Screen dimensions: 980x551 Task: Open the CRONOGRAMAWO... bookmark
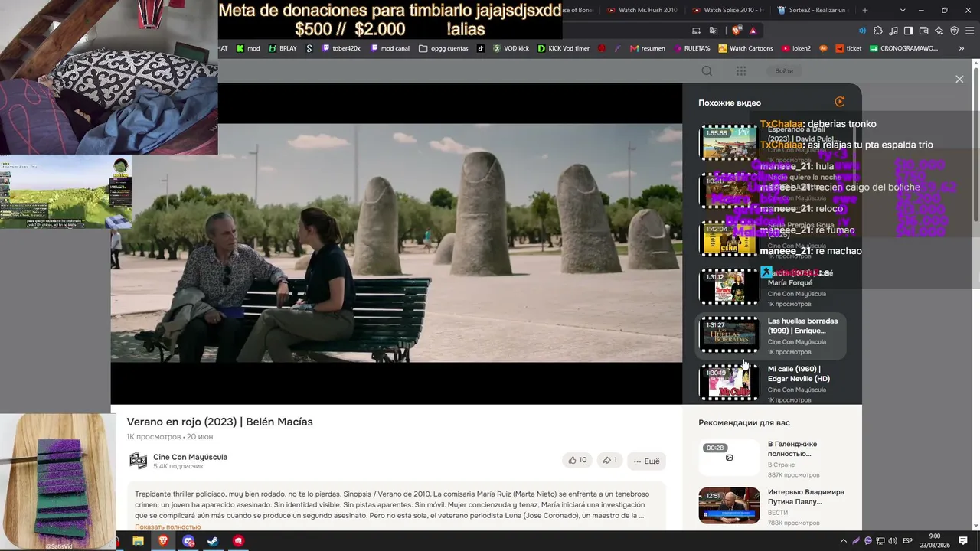(x=904, y=48)
